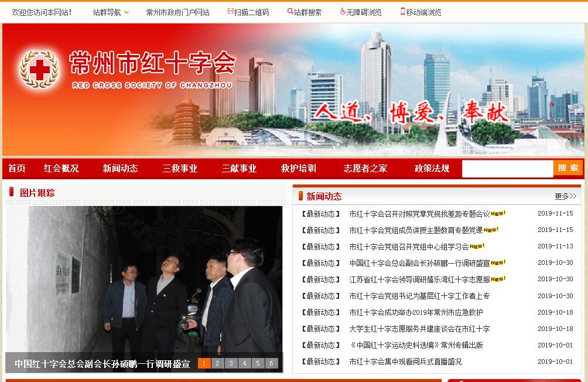This screenshot has width=588, height=382.
Task: Open news 《中国红十字运动史料选编》常州专辑出版
Action: point(416,345)
